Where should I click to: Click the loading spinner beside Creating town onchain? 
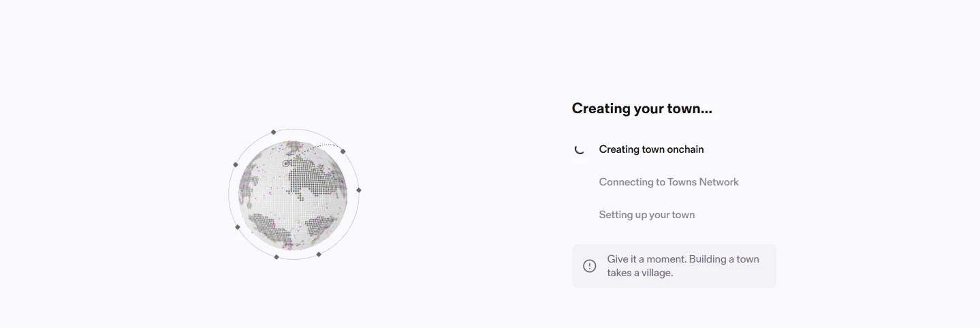coord(580,149)
